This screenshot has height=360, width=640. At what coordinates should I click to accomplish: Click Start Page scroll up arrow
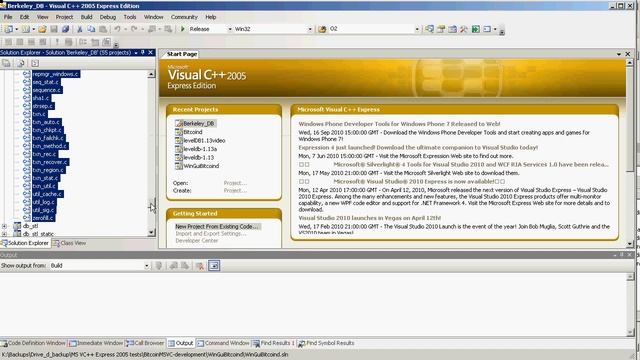pyautogui.click(x=630, y=63)
